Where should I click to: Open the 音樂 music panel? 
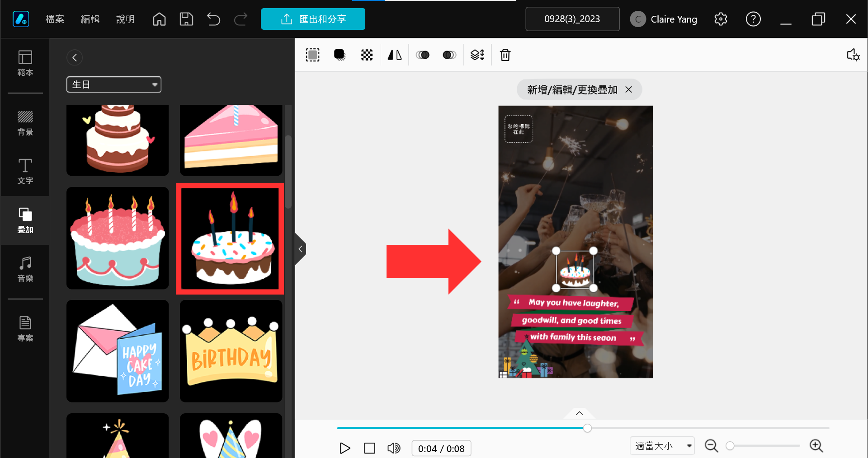tap(25, 269)
